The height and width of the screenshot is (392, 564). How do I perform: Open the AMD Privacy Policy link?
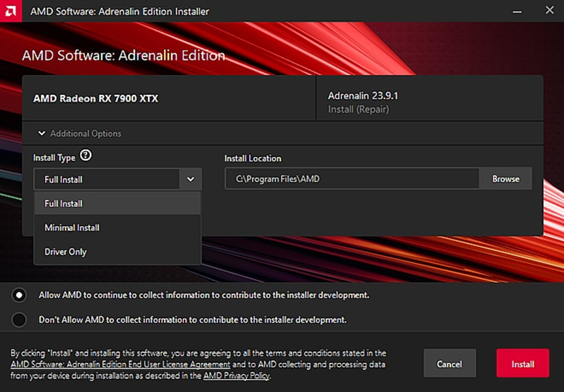236,376
